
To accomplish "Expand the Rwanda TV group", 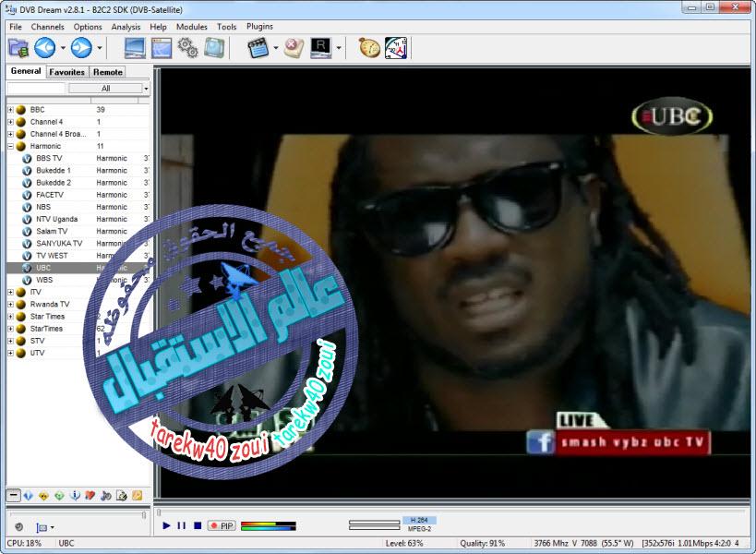I will point(10,305).
